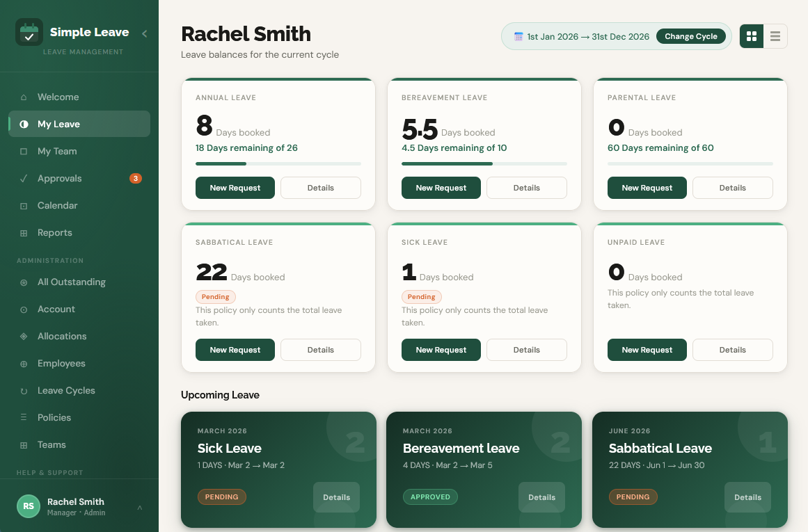Switch to grid view layout
The height and width of the screenshot is (532, 808).
click(x=752, y=36)
